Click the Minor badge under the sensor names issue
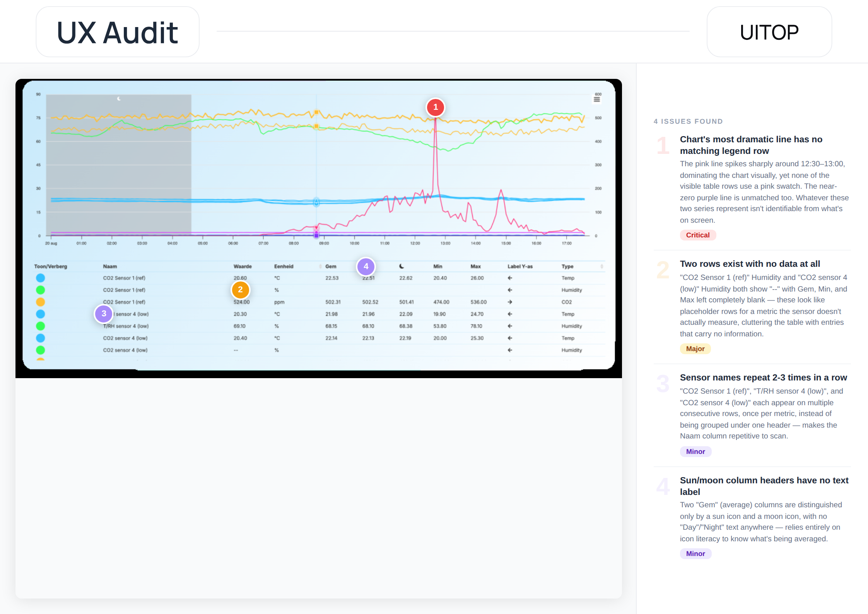This screenshot has width=868, height=614. (695, 452)
